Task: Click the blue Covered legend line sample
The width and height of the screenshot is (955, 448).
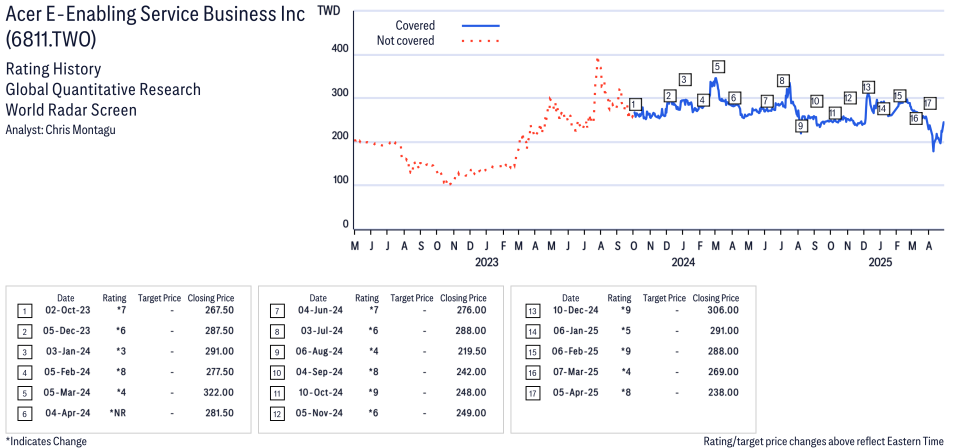Action: click(481, 26)
